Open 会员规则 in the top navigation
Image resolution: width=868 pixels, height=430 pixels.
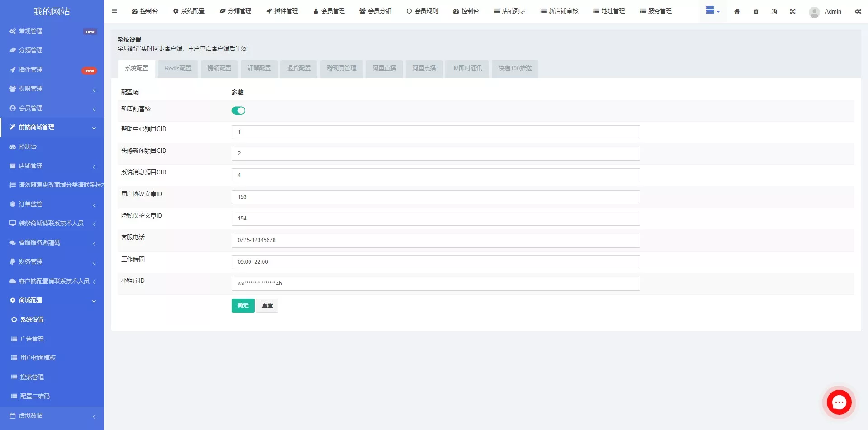tap(422, 11)
